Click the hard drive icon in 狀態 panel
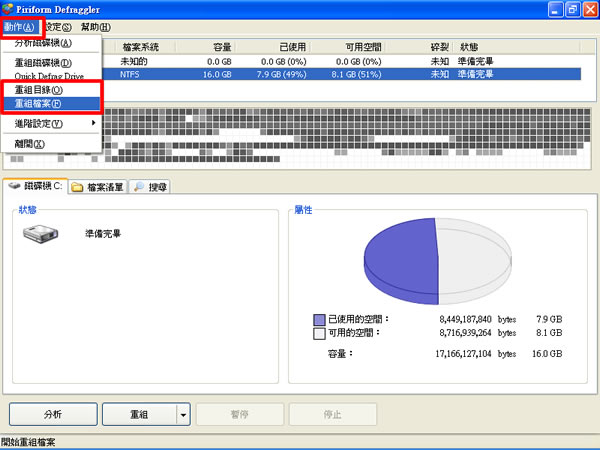Screen dimensions: 600x450 41,234
